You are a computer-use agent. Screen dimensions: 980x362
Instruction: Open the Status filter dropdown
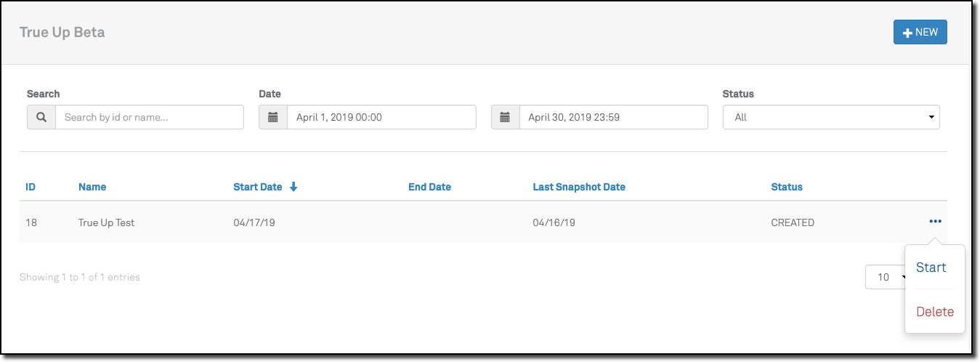[830, 117]
